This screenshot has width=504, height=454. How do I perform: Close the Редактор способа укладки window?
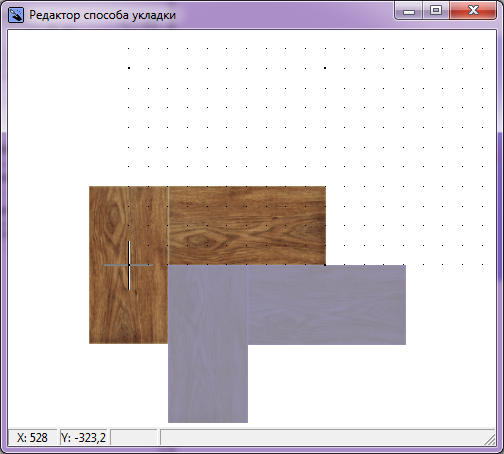click(473, 11)
